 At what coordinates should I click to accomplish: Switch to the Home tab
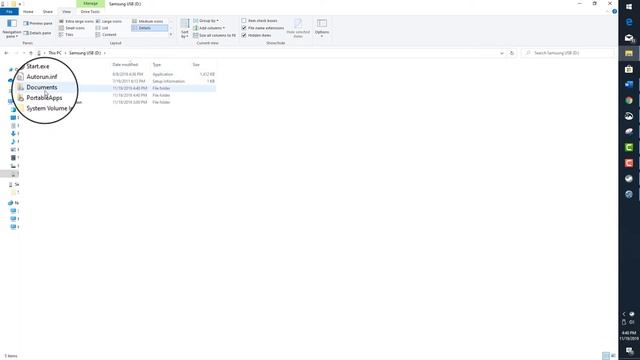point(28,11)
